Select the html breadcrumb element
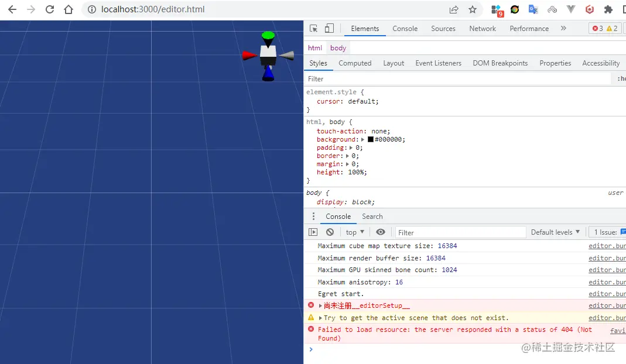 314,48
